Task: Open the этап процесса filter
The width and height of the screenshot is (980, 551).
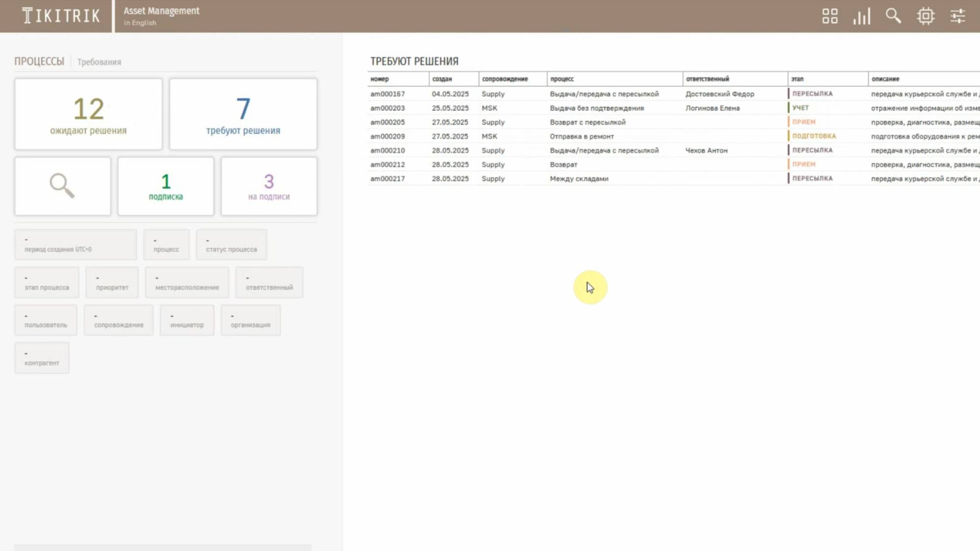Action: point(47,282)
